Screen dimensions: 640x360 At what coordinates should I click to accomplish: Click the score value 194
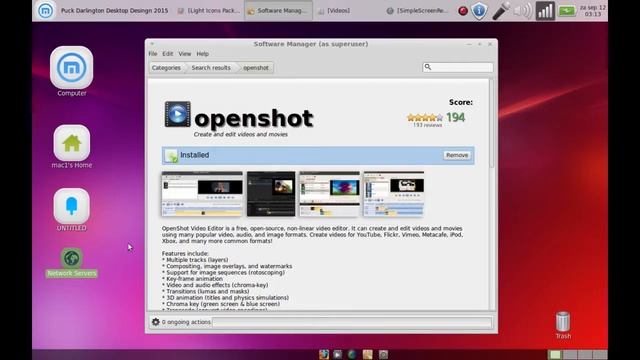point(456,118)
